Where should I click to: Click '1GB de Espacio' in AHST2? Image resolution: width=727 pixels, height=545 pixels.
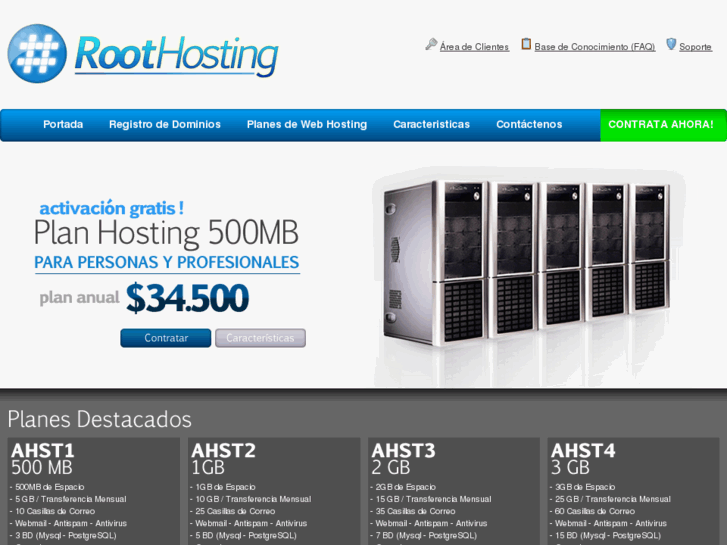pyautogui.click(x=223, y=487)
